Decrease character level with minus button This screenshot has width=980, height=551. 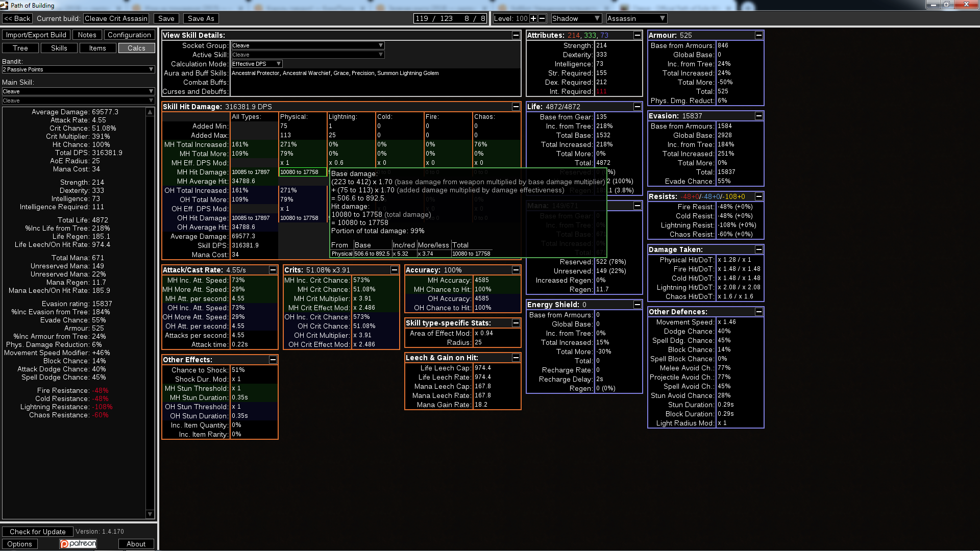542,18
